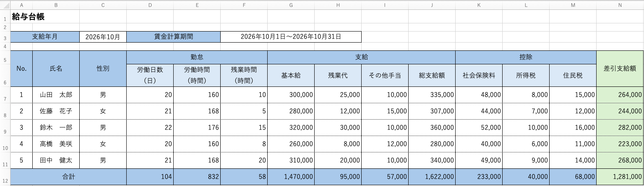Image resolution: width=644 pixels, height=186 pixels.
Task: Select the 勤怠 group header
Action: [197, 57]
